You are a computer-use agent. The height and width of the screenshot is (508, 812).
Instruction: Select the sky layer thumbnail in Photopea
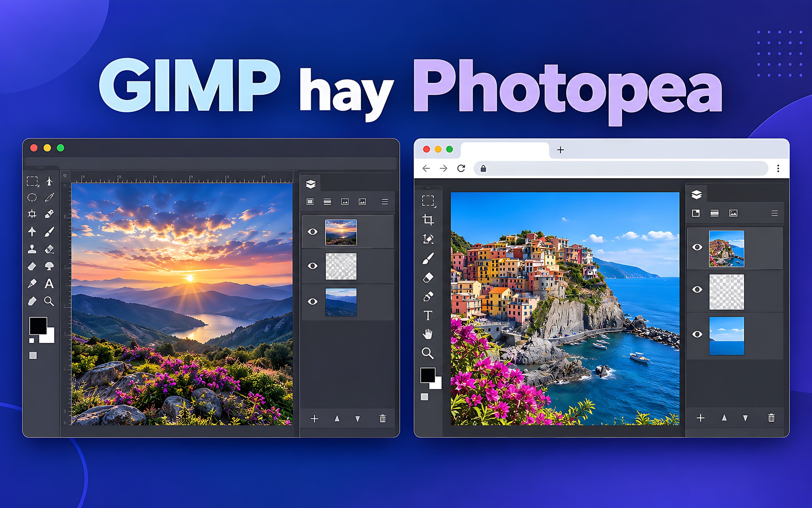[727, 336]
